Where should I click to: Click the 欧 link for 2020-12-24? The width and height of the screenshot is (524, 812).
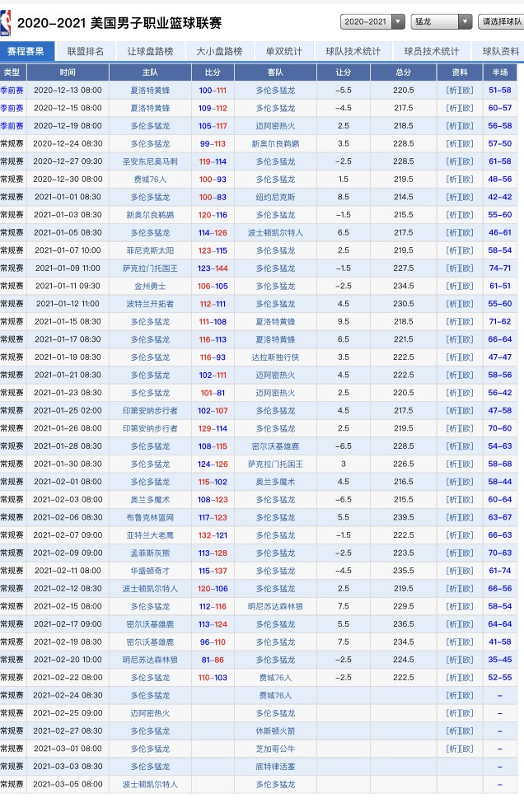point(466,144)
